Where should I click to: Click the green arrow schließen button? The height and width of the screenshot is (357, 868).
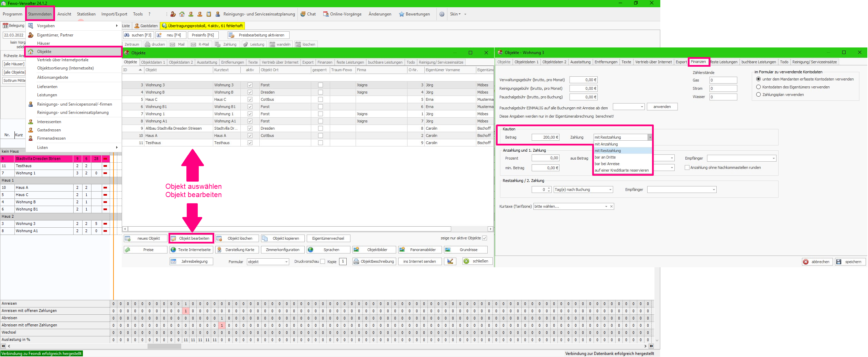click(x=477, y=261)
